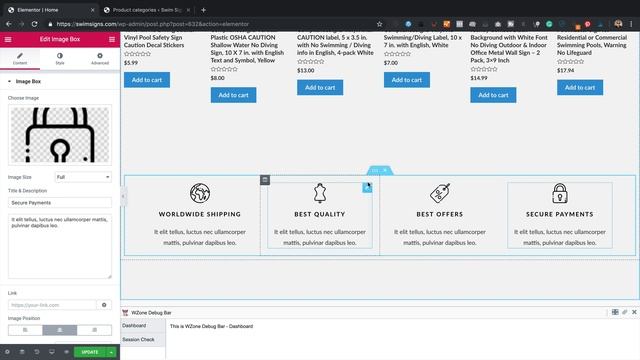Add $5.99 Vinyl Pool Safety Sign to cart
Screen dimensions: 640x360
[x=147, y=80]
